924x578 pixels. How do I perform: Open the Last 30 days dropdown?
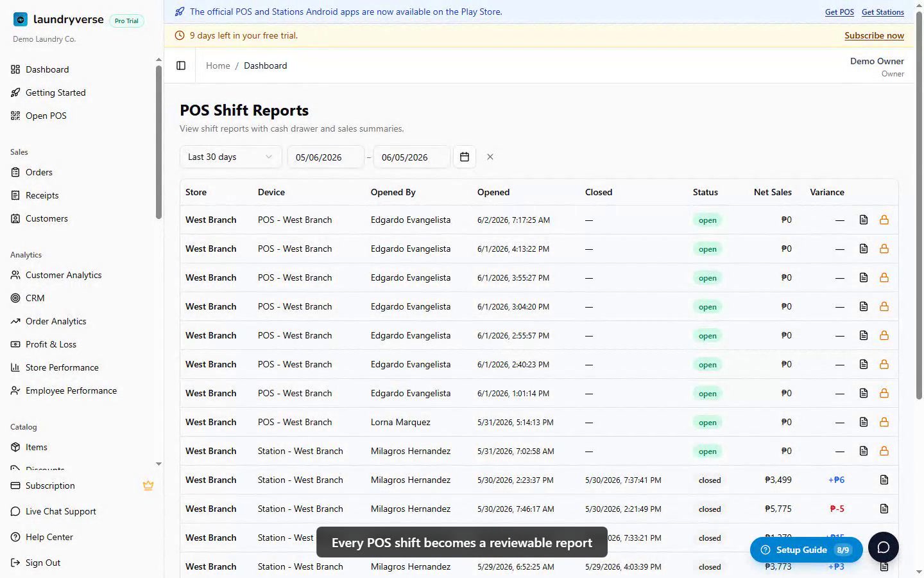coord(230,157)
